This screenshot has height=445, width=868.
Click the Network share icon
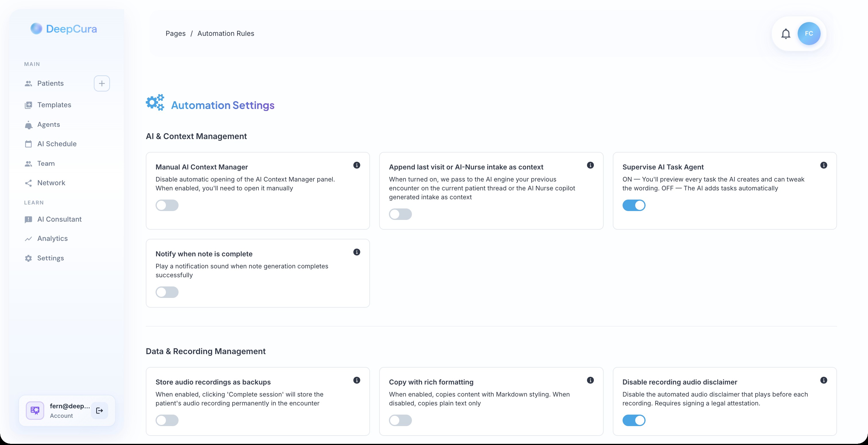click(28, 183)
